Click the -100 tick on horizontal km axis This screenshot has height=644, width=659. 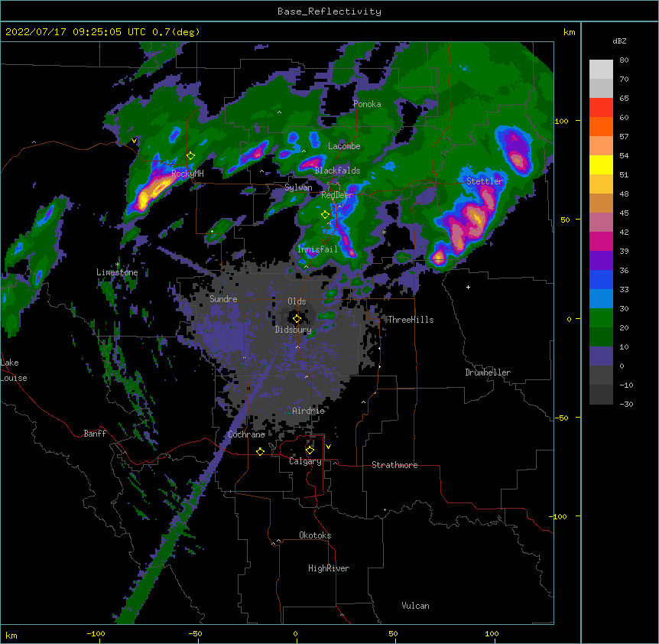coord(96,634)
